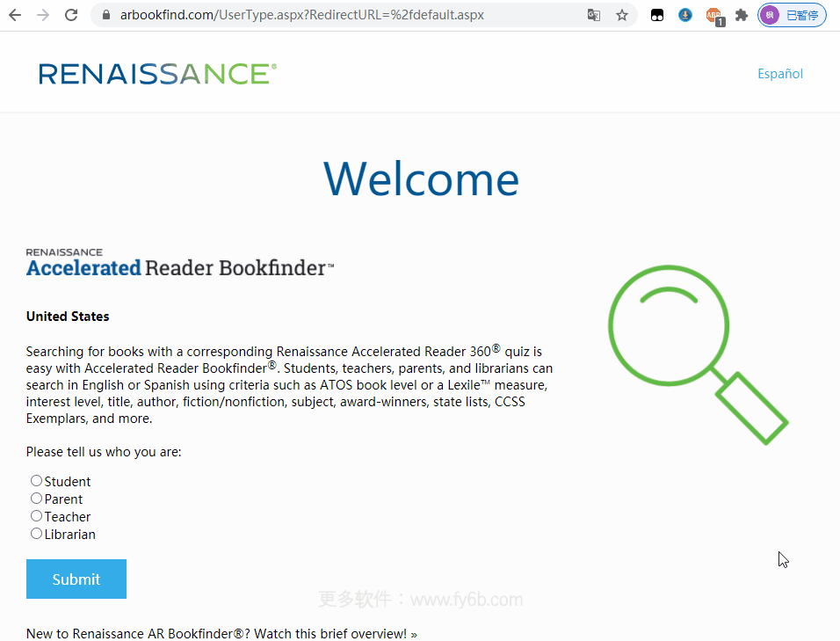This screenshot has width=840, height=641.
Task: Click the Welcome heading
Action: pos(422,179)
